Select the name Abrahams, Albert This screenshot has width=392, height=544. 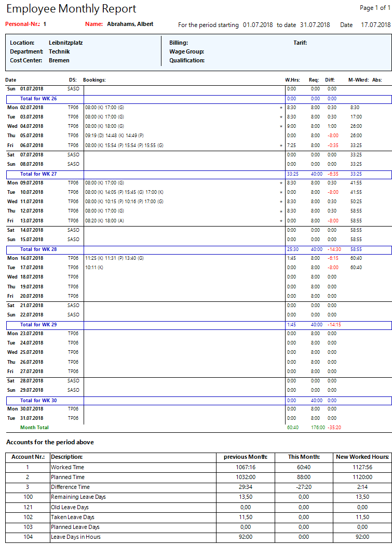(130, 24)
